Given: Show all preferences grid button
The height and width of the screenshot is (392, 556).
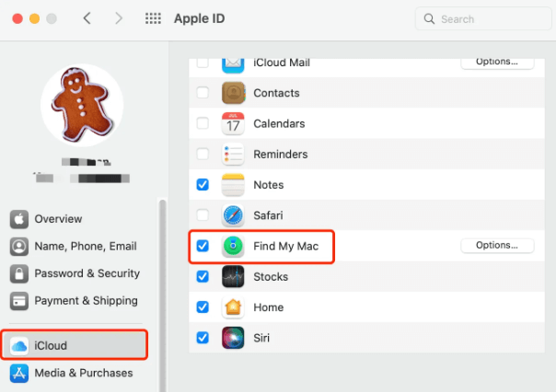Looking at the screenshot, I should coord(154,18).
